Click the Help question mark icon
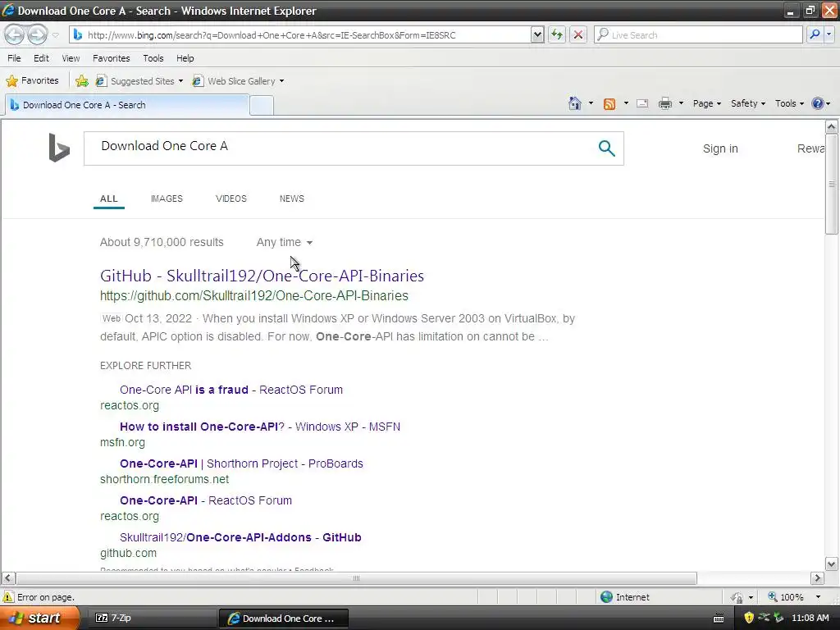The height and width of the screenshot is (630, 840). [x=818, y=103]
